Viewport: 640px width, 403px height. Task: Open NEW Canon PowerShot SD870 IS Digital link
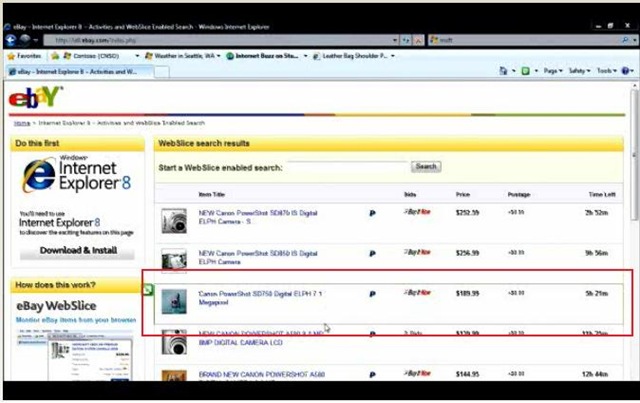click(x=258, y=217)
